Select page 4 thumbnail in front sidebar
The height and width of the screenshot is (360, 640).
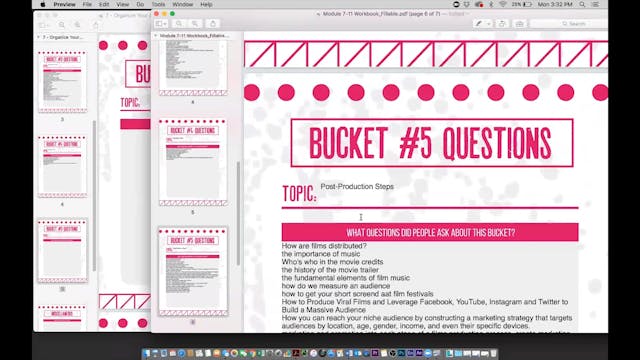(x=193, y=68)
